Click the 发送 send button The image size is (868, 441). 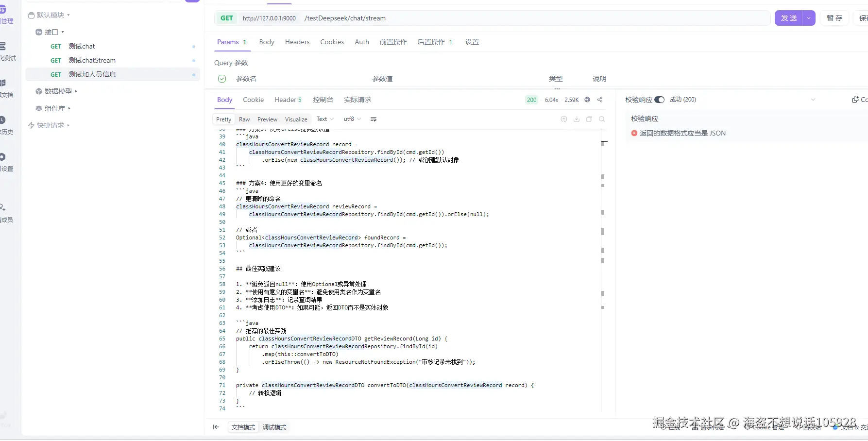(789, 18)
